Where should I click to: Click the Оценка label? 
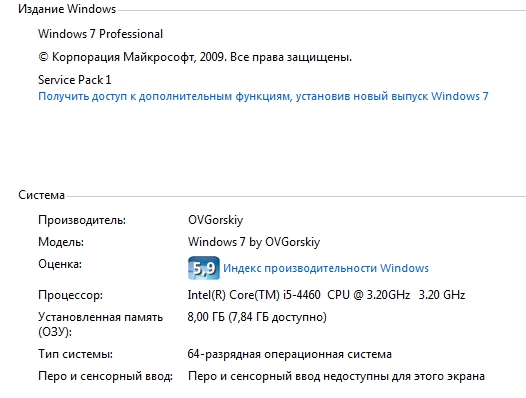click(x=60, y=264)
